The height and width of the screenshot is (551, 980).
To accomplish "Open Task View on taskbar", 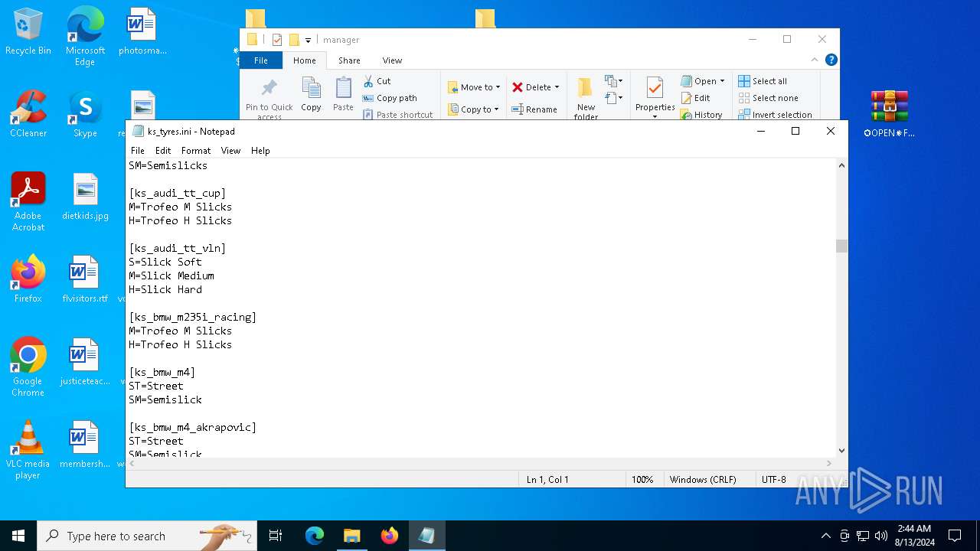I will click(276, 536).
